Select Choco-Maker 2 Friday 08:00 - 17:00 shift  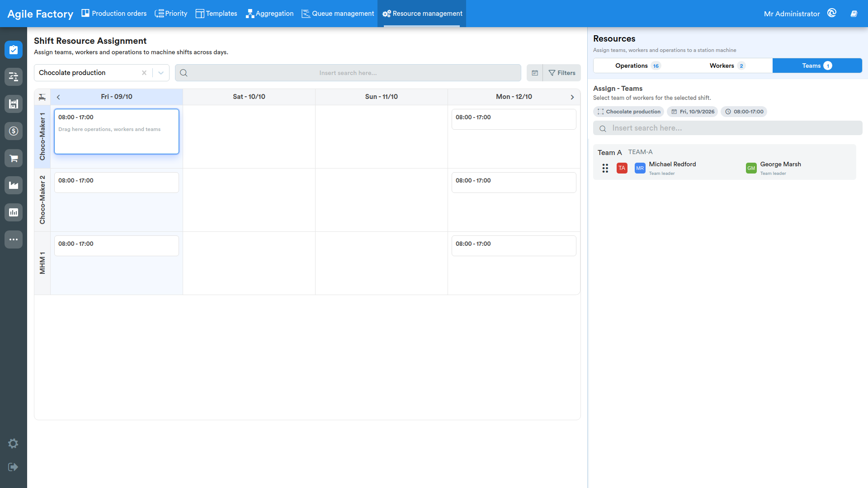click(117, 183)
